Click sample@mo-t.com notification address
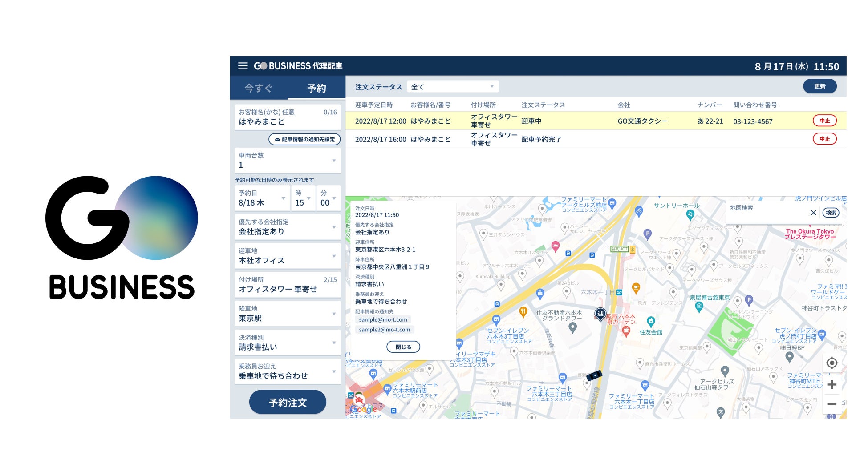 (x=383, y=319)
